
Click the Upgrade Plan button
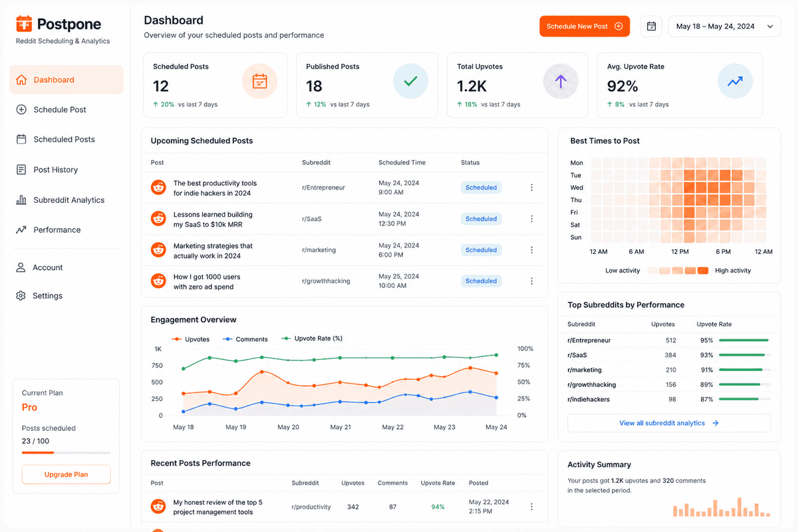pos(66,474)
